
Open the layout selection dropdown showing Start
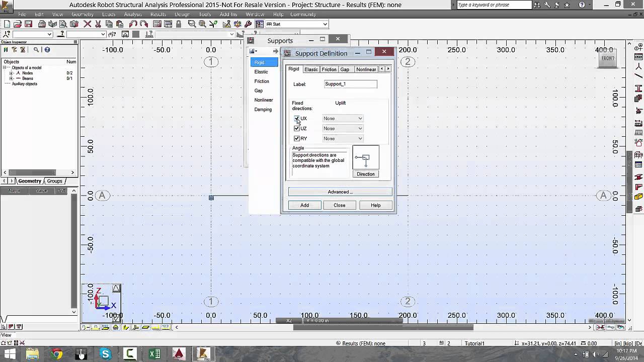tap(297, 24)
